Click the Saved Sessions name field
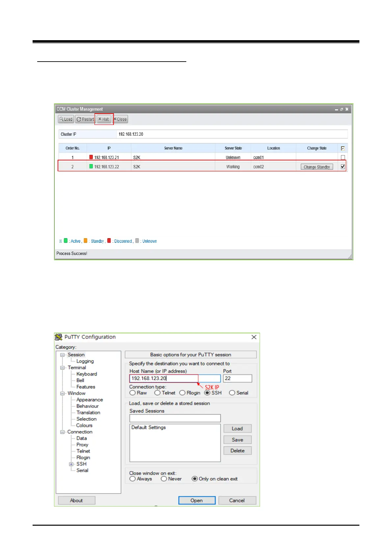The height and width of the screenshot is (555, 392). point(175,418)
